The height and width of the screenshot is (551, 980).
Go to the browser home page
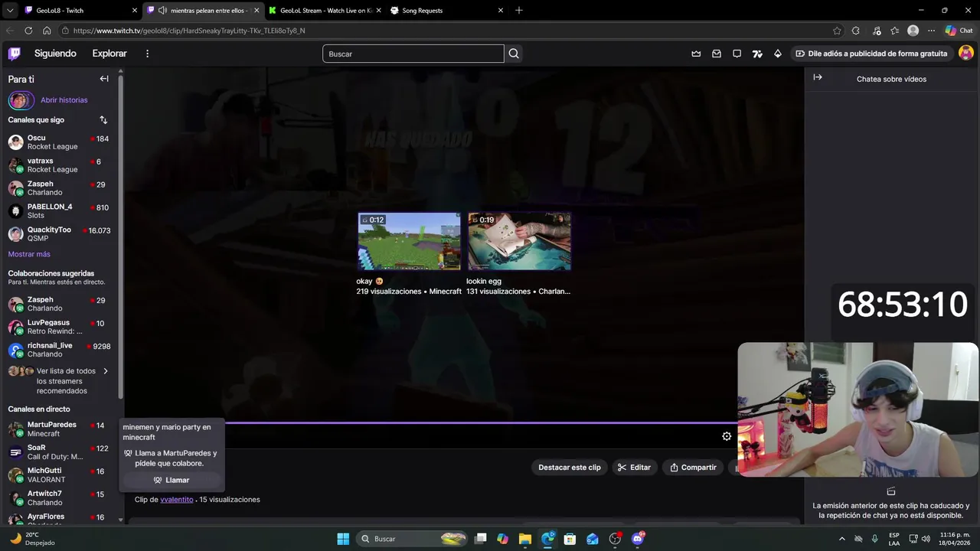(47, 31)
